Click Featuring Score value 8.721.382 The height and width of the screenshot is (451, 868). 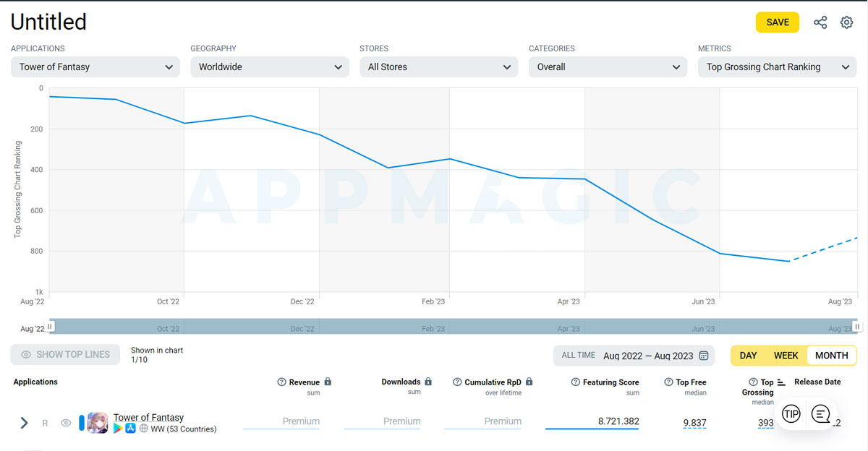pos(618,421)
